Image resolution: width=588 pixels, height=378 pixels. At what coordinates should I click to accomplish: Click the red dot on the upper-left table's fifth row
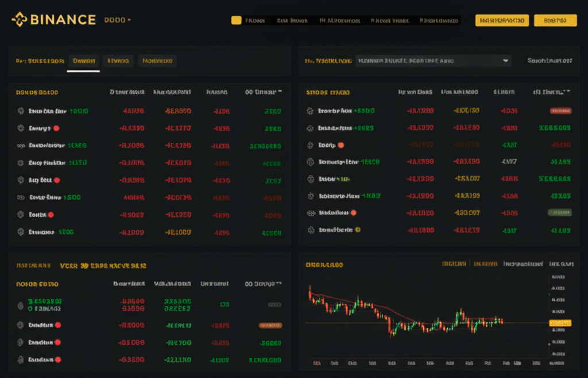click(57, 180)
